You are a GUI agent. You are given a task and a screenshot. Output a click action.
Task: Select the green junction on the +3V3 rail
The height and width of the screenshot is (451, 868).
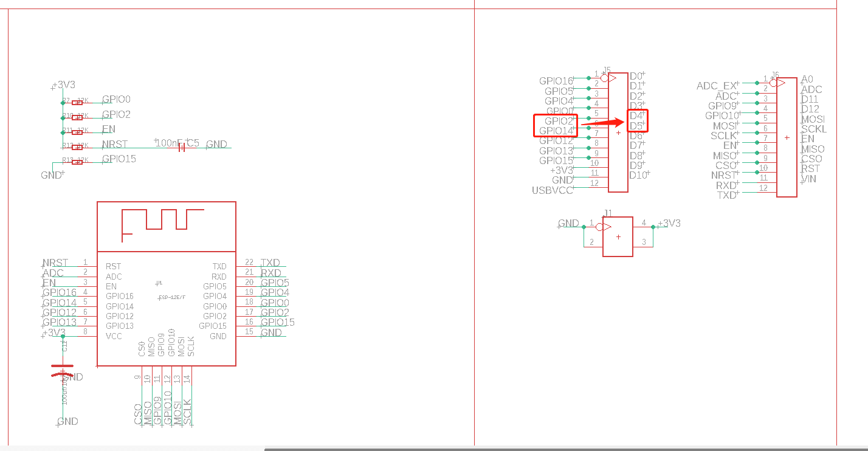tap(62, 103)
